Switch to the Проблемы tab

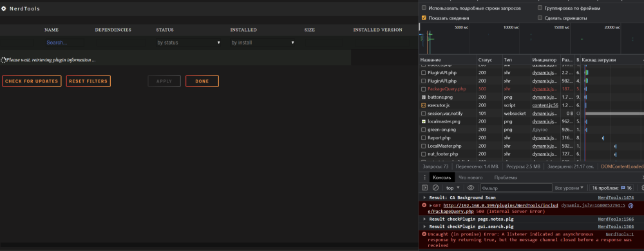506,177
